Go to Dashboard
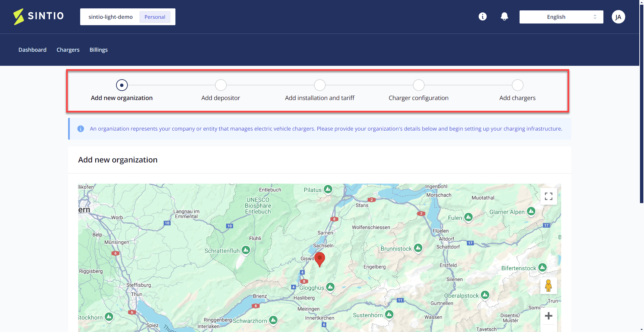This screenshot has width=644, height=332. tap(33, 50)
